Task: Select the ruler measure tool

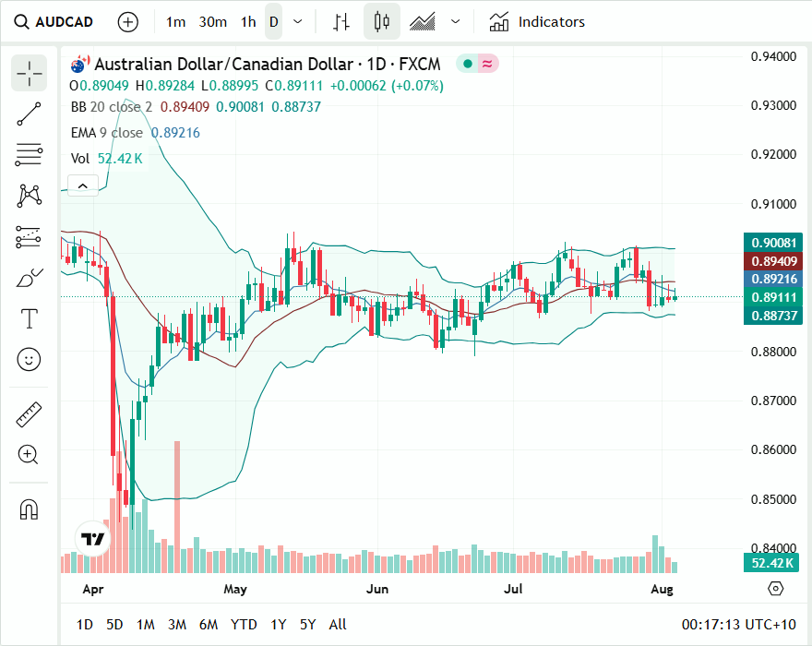Action: click(x=30, y=414)
